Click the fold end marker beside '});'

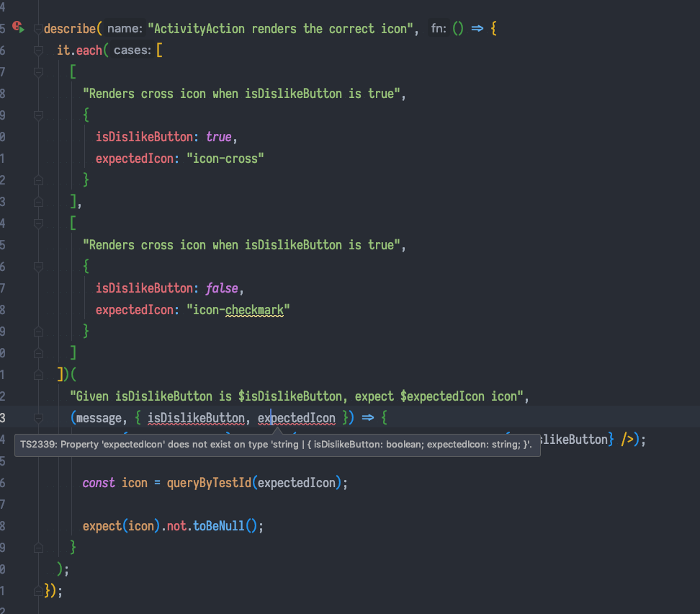click(38, 591)
